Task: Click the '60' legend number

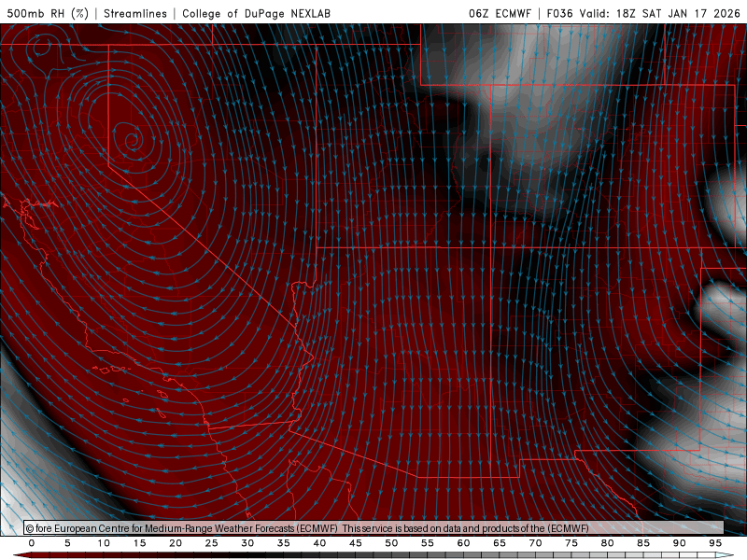Action: point(463,543)
